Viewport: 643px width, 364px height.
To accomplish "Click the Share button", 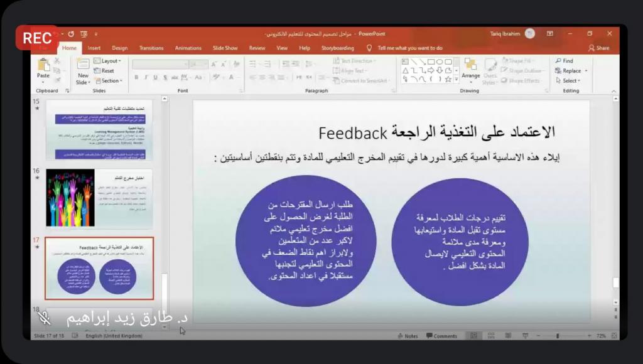I will (598, 48).
